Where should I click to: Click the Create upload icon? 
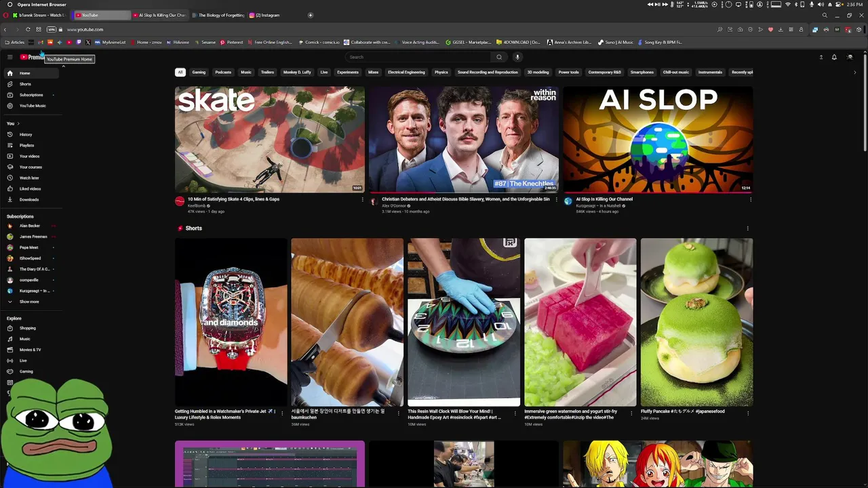[x=821, y=57]
